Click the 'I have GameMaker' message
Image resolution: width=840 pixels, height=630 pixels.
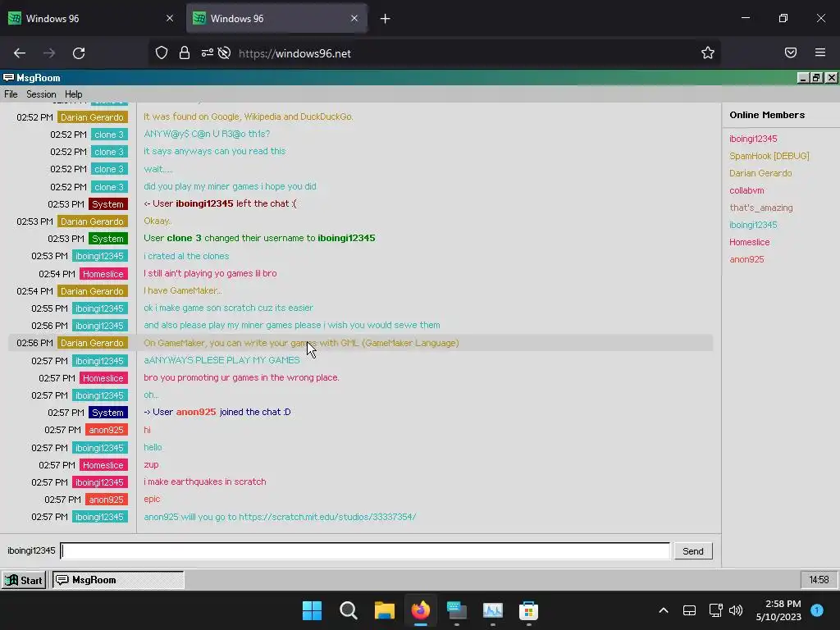coord(182,291)
